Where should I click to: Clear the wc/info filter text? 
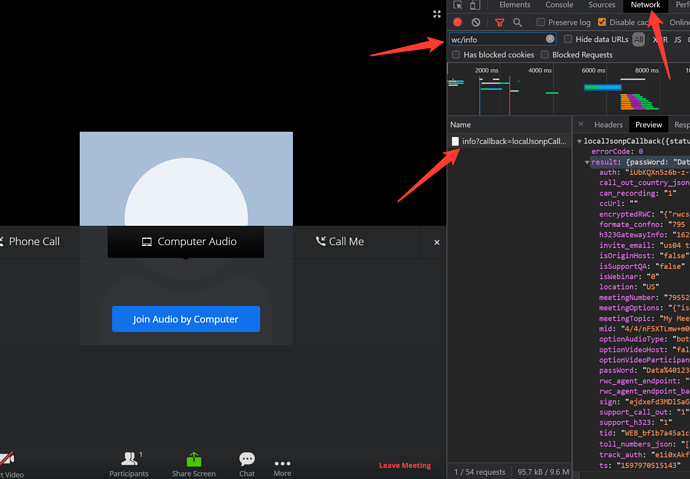click(550, 39)
